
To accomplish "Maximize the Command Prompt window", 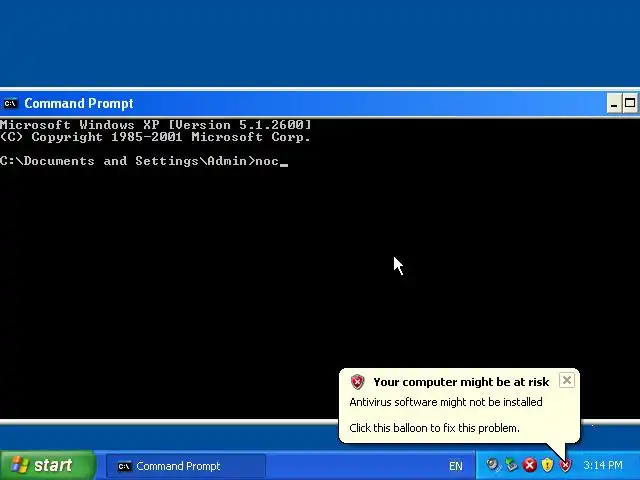I will click(630, 104).
